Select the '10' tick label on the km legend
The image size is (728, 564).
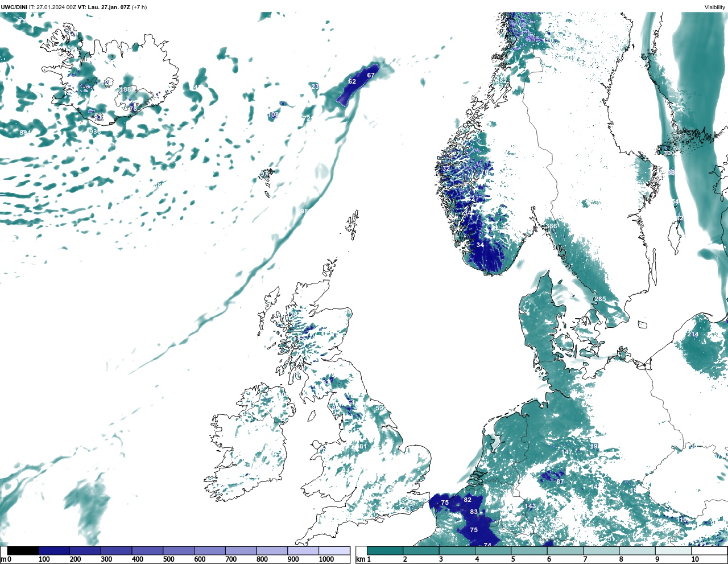pyautogui.click(x=695, y=560)
